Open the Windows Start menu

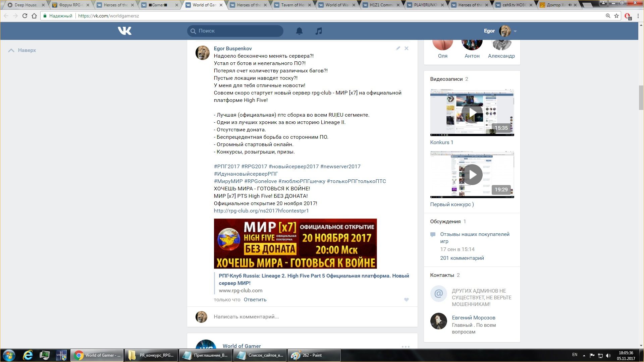point(9,355)
